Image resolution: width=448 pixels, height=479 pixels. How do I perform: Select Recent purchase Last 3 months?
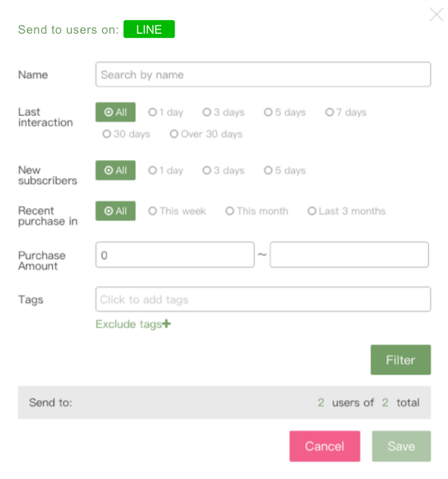coord(346,211)
